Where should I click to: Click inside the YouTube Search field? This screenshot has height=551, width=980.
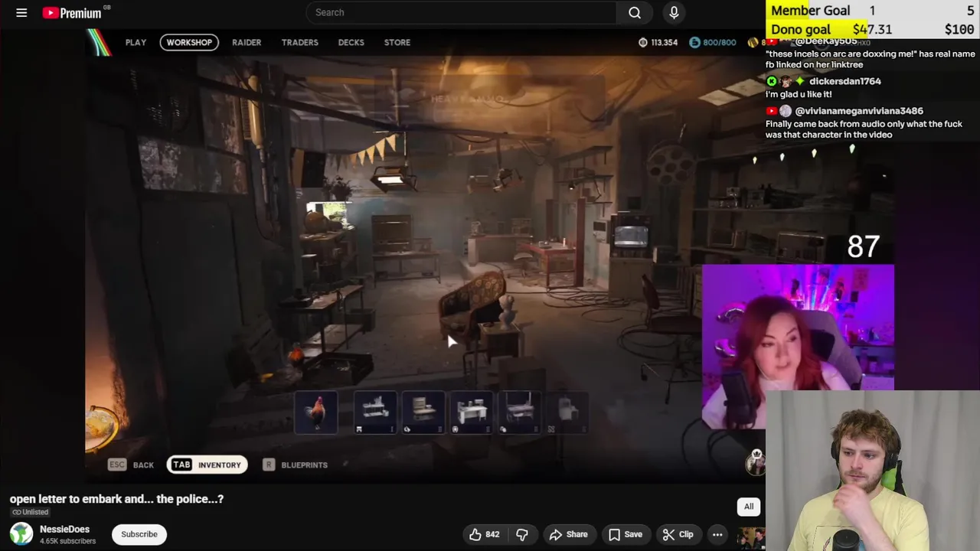pyautogui.click(x=461, y=12)
